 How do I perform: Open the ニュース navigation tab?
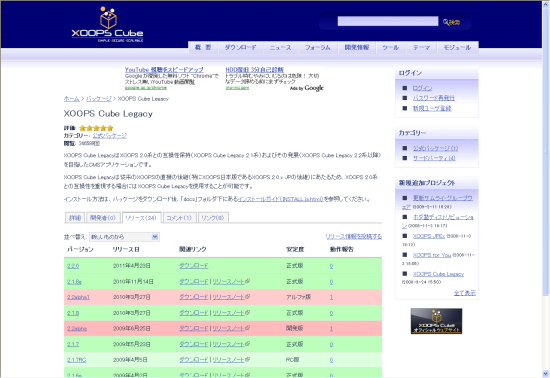pyautogui.click(x=280, y=48)
